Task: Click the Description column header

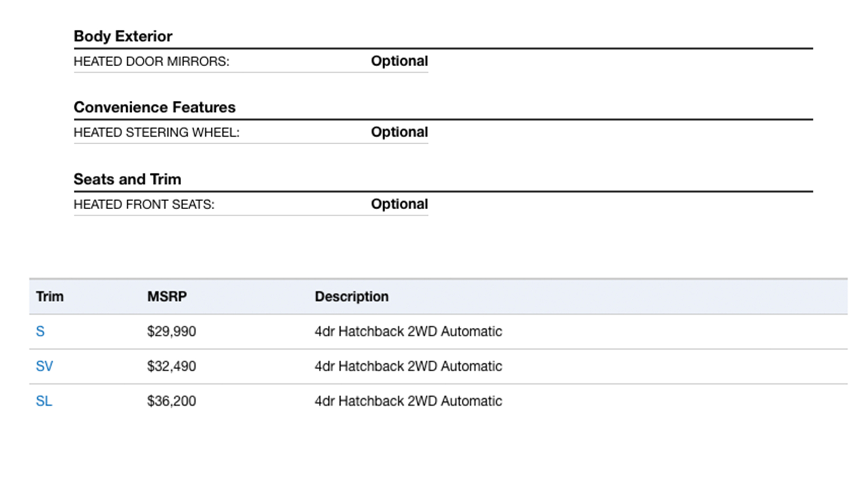Action: [351, 297]
